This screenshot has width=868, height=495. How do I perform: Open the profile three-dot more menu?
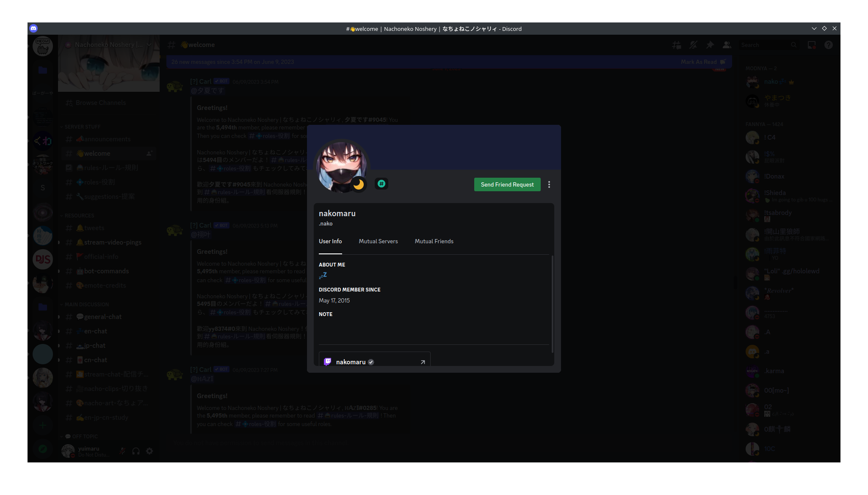(x=549, y=184)
